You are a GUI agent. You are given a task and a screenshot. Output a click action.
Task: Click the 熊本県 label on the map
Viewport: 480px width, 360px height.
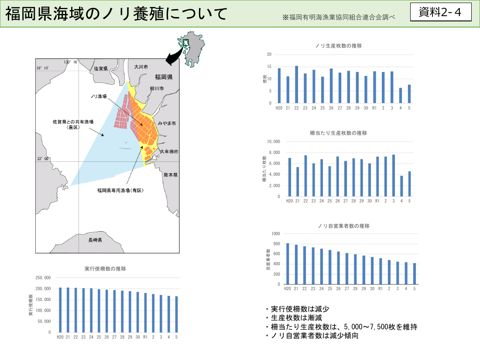pos(171,174)
